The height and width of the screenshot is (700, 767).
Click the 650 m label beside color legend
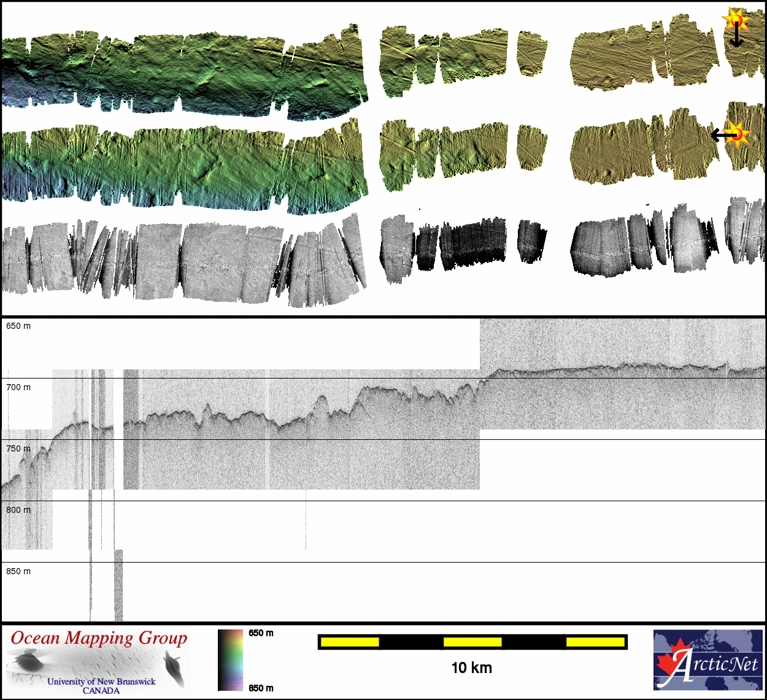tap(261, 633)
